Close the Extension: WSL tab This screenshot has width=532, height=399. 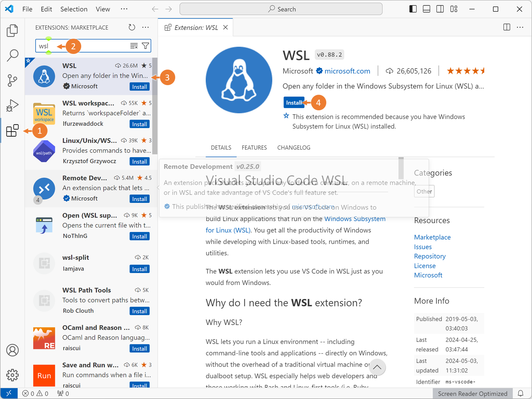point(226,28)
